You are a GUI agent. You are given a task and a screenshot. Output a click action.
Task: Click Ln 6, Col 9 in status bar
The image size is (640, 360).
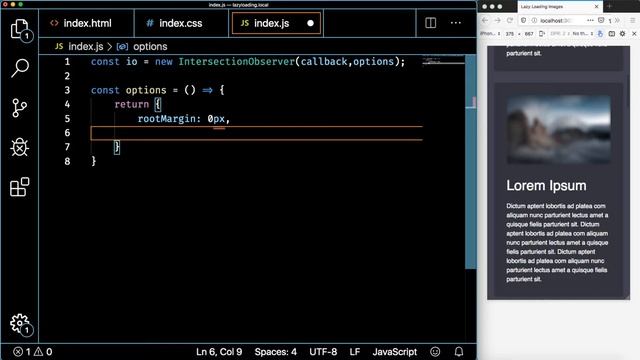[x=219, y=352]
